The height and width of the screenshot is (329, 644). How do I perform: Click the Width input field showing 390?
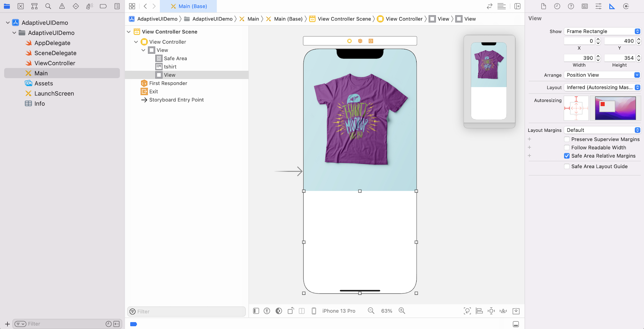pyautogui.click(x=579, y=58)
